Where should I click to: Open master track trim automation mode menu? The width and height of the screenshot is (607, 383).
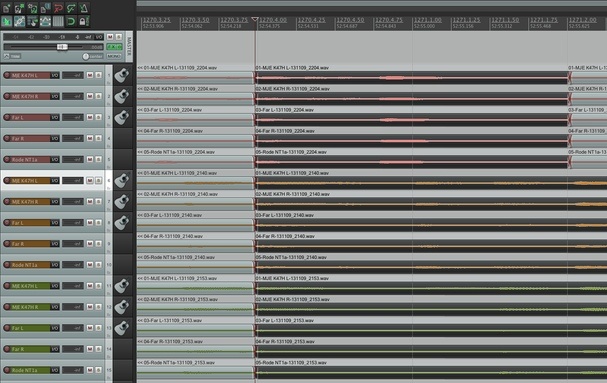[x=12, y=56]
